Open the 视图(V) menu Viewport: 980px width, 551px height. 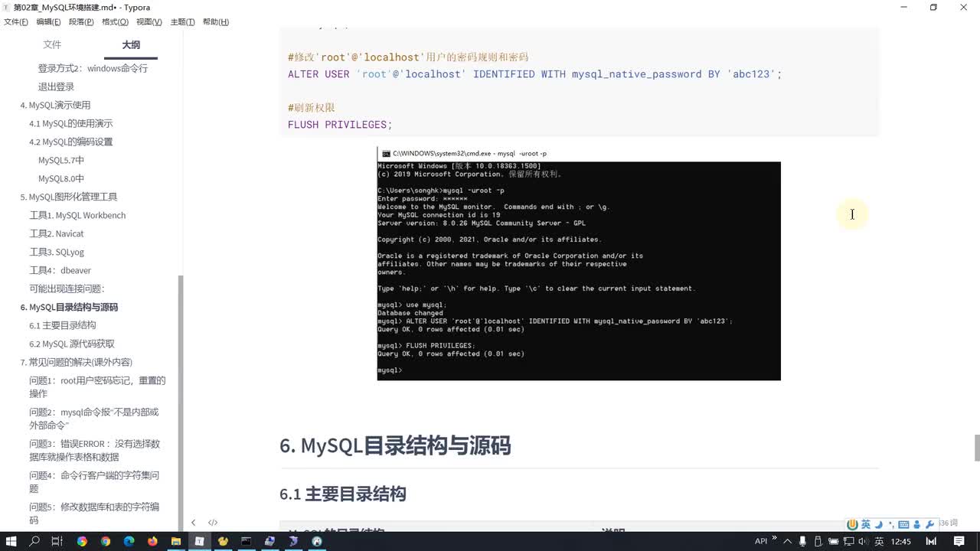pos(149,21)
